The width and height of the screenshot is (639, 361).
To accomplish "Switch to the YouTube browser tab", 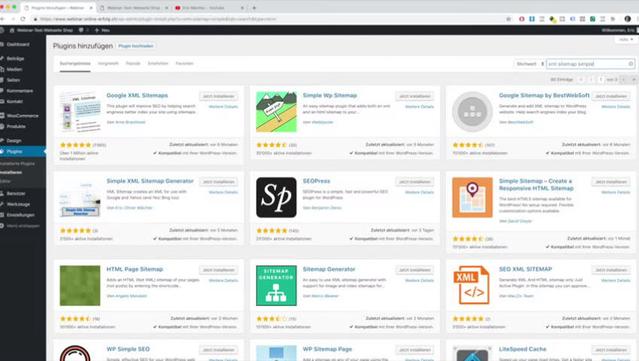I will point(208,8).
